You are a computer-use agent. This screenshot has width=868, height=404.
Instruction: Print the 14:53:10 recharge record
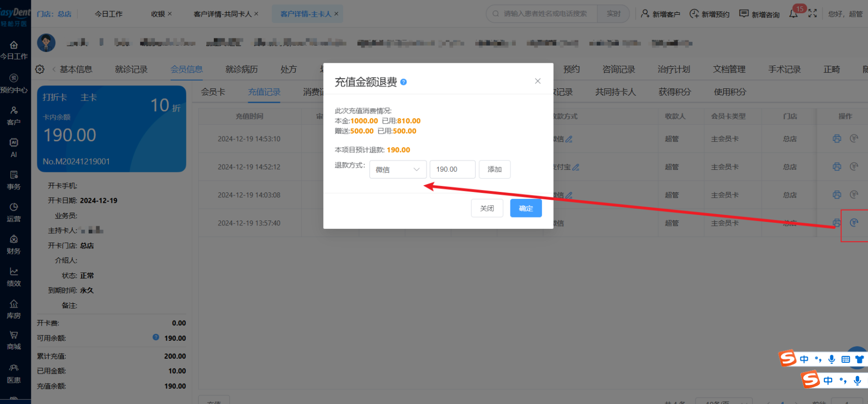click(837, 138)
